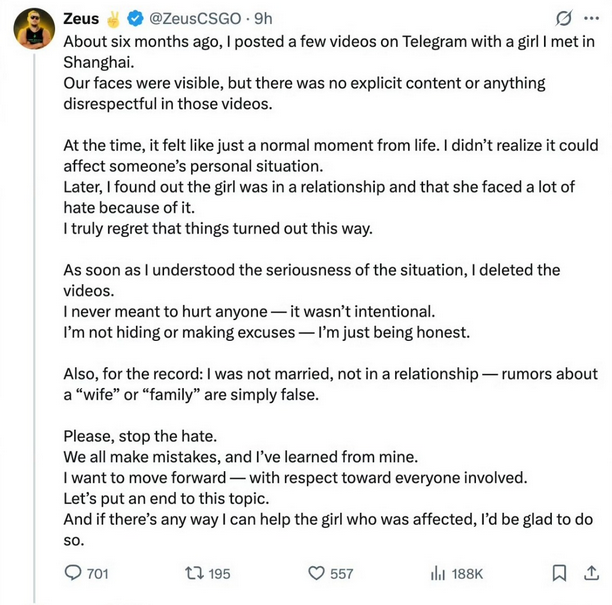Open the view analytics bar-chart icon

coord(438,573)
